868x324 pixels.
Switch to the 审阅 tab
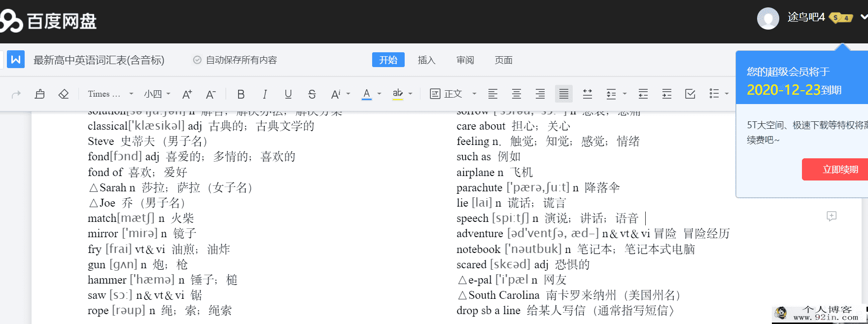pos(465,60)
